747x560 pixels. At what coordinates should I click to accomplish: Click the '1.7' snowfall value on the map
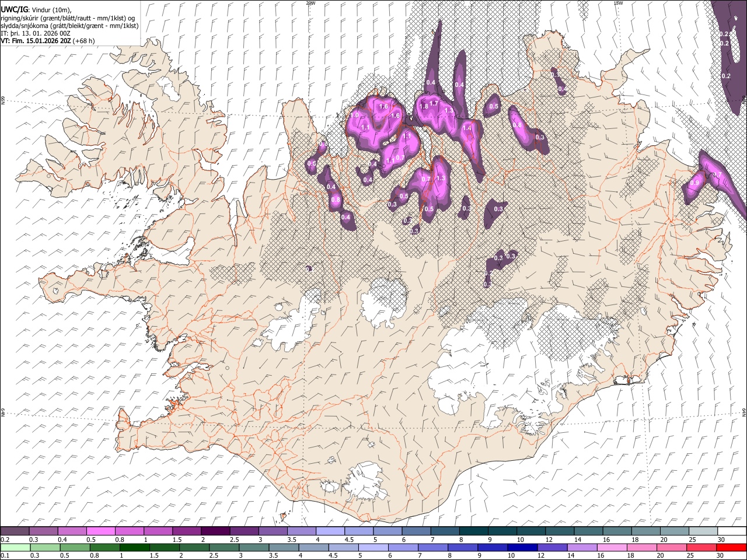pos(434,103)
